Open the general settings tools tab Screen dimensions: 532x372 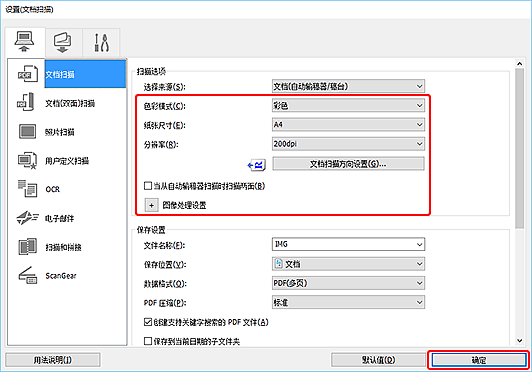(101, 42)
